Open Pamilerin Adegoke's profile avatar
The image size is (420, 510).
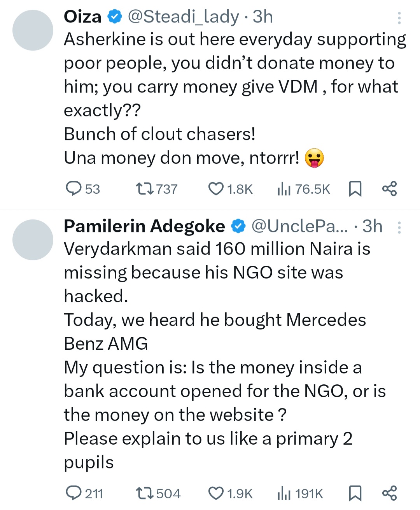tap(33, 240)
